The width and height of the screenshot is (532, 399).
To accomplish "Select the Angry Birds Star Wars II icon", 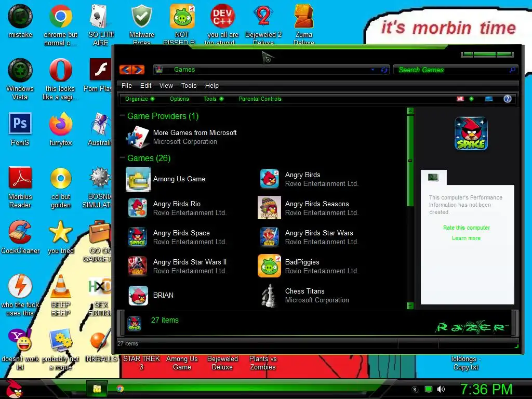I will tap(137, 266).
